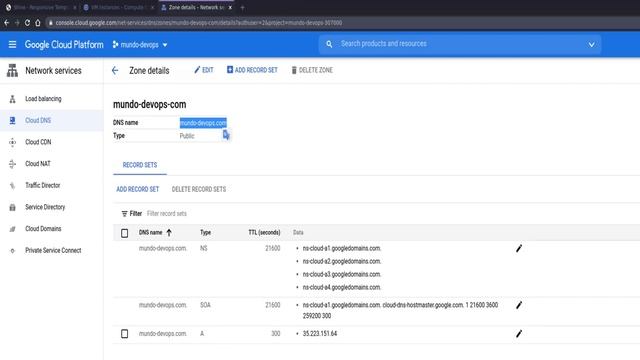Click the TTL (seconds) column header
The height and width of the screenshot is (360, 640).
(x=264, y=232)
